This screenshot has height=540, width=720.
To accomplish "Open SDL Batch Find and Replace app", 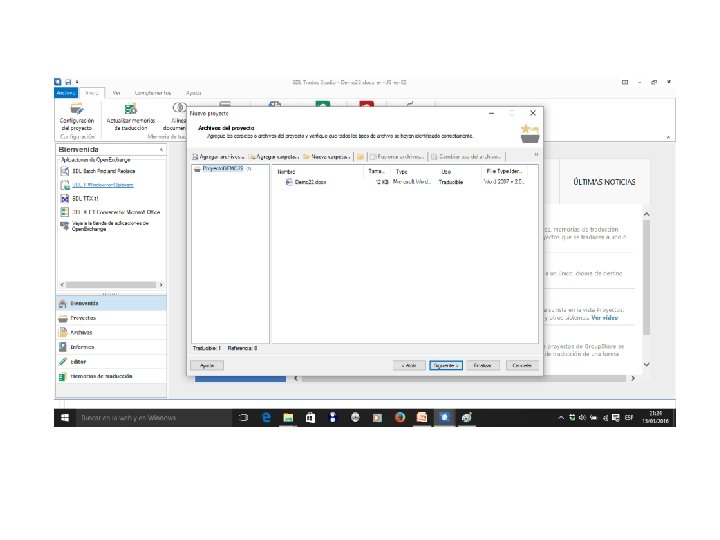I will (x=98, y=171).
